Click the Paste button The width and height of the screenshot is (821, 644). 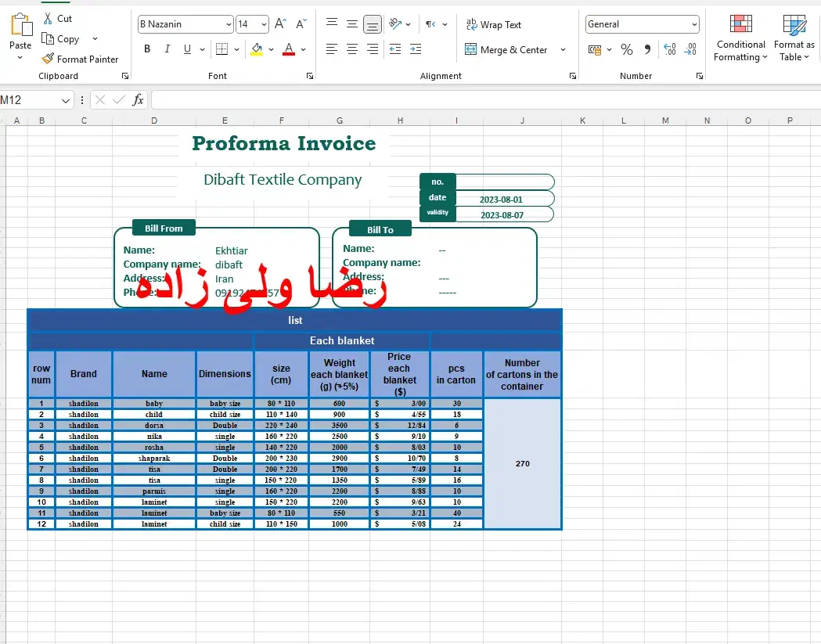20,31
